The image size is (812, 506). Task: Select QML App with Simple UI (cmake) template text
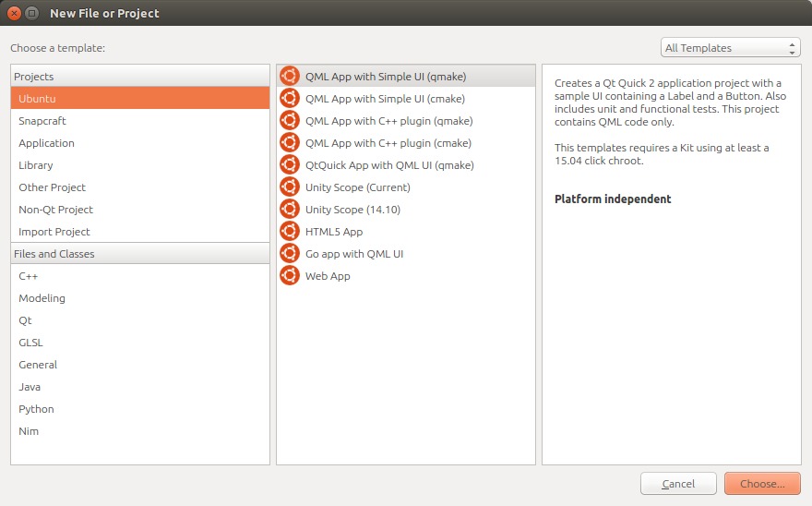coord(386,99)
